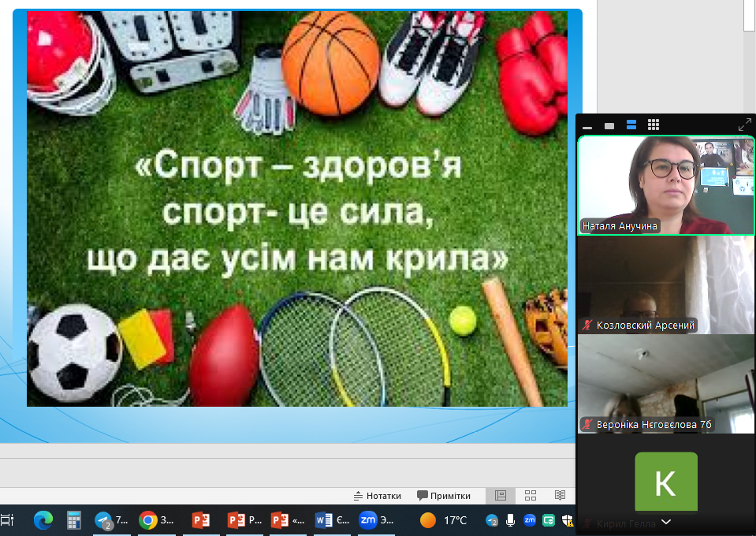Open Zoom meeting window from taskbar
756x536 pixels.
pyautogui.click(x=376, y=520)
